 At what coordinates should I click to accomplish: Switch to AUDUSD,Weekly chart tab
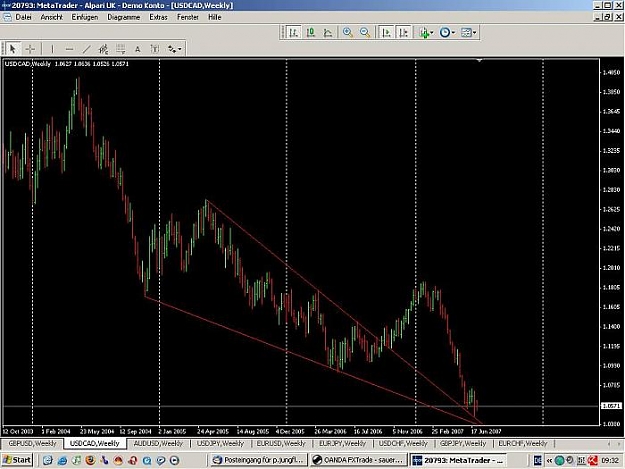tap(158, 443)
